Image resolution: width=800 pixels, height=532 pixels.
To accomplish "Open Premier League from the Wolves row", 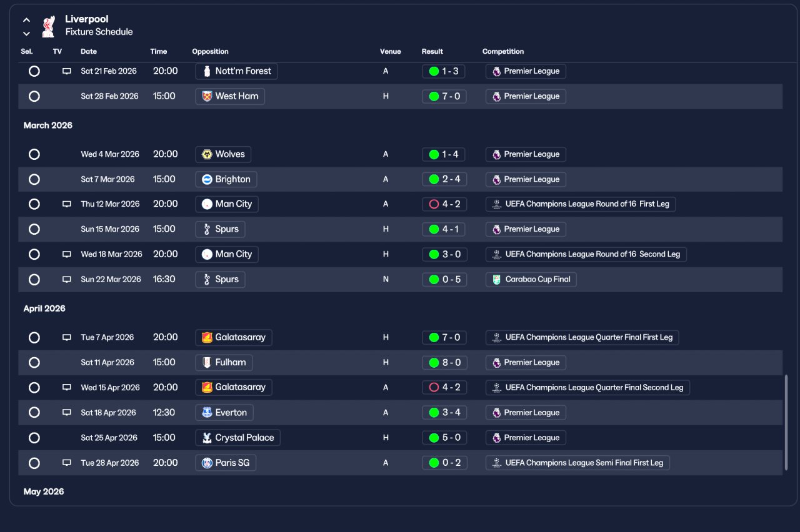I will (526, 154).
